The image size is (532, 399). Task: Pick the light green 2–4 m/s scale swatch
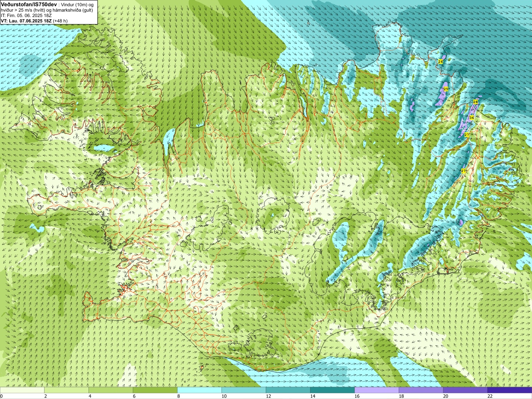click(x=66, y=391)
